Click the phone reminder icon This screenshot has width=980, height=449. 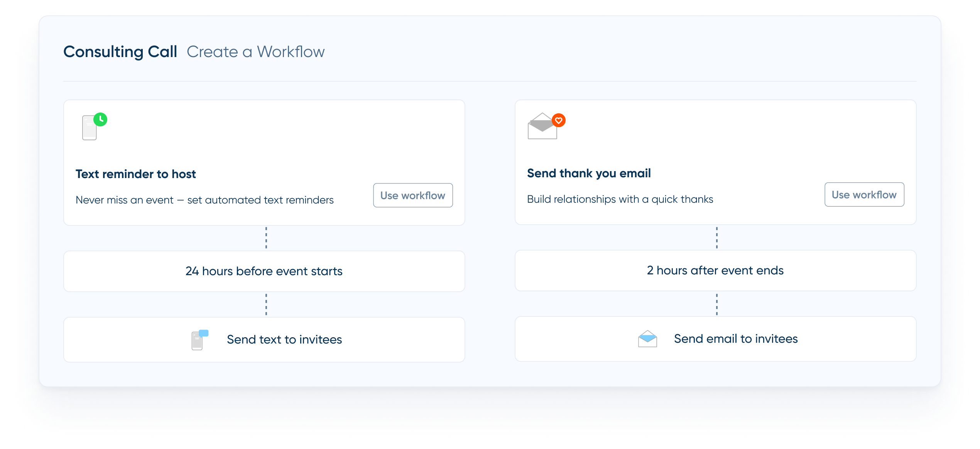tap(90, 129)
